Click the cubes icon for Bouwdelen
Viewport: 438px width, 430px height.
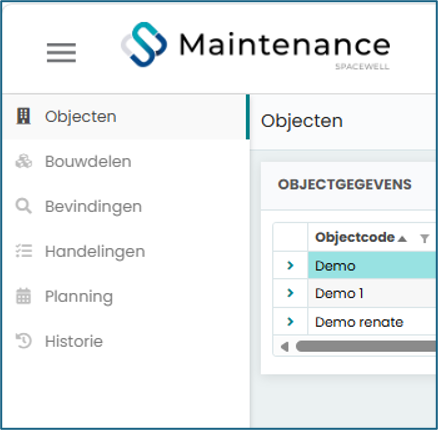[24, 161]
